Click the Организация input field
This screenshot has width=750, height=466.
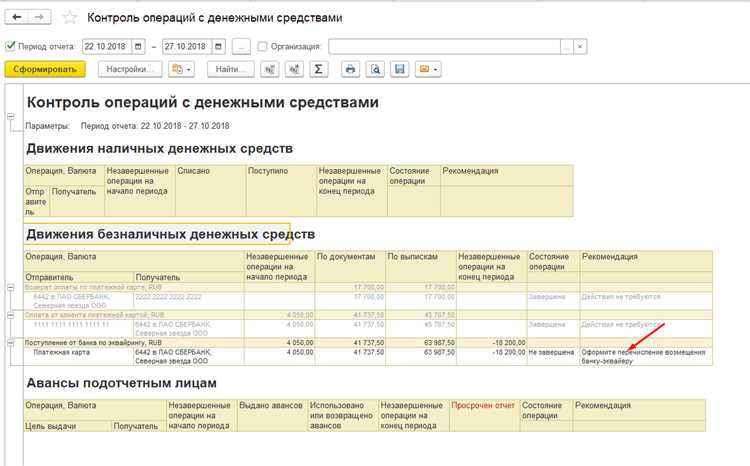(x=444, y=46)
